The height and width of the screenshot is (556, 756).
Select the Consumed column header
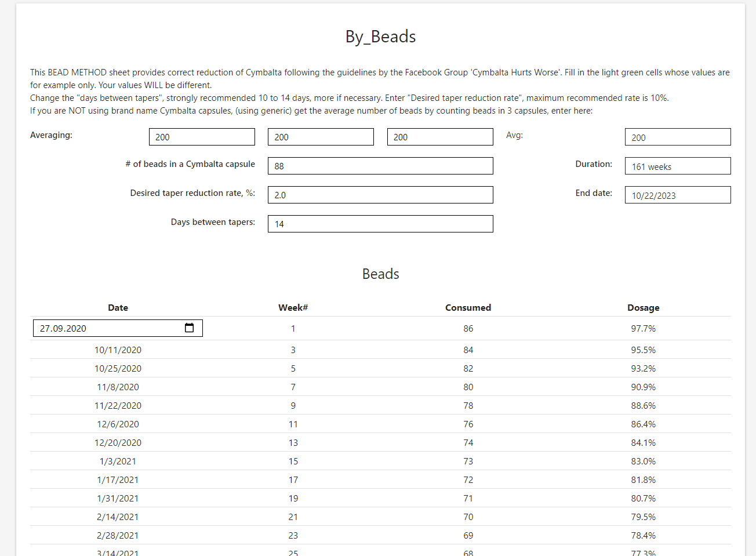coord(468,307)
